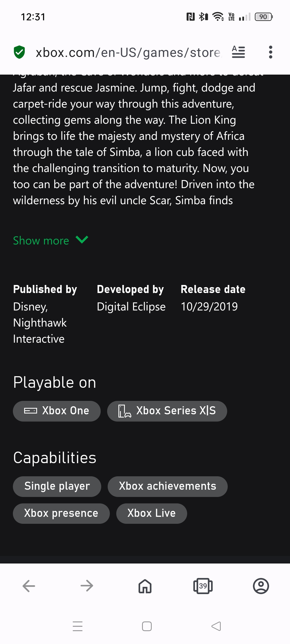Open the browser profile account icon
This screenshot has height=644, width=290.
(261, 586)
